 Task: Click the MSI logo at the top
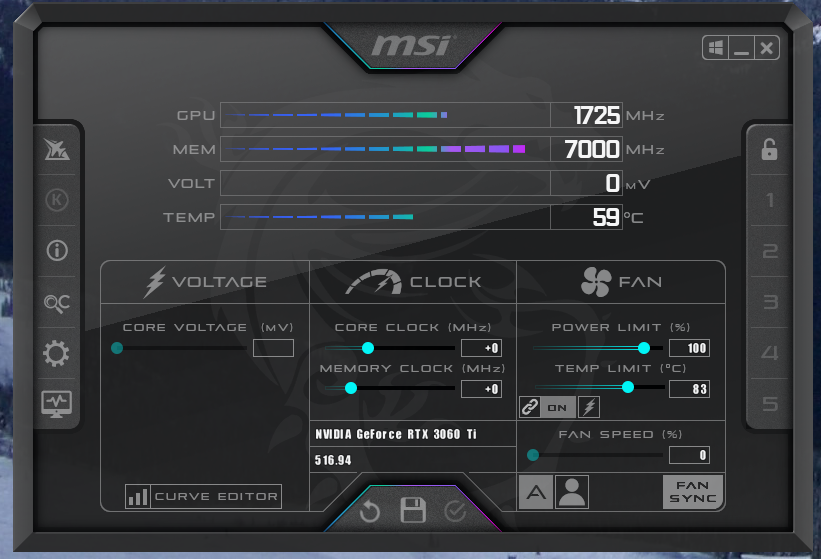point(412,46)
